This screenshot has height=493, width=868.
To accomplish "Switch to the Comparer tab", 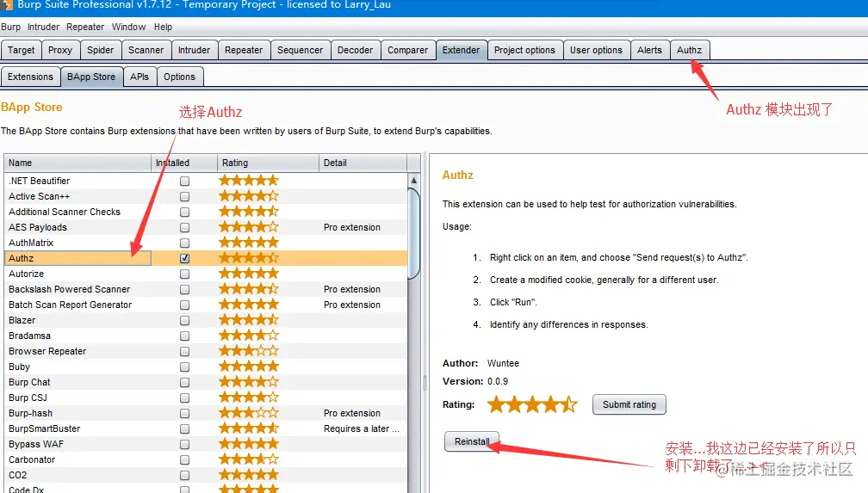I will tap(408, 50).
